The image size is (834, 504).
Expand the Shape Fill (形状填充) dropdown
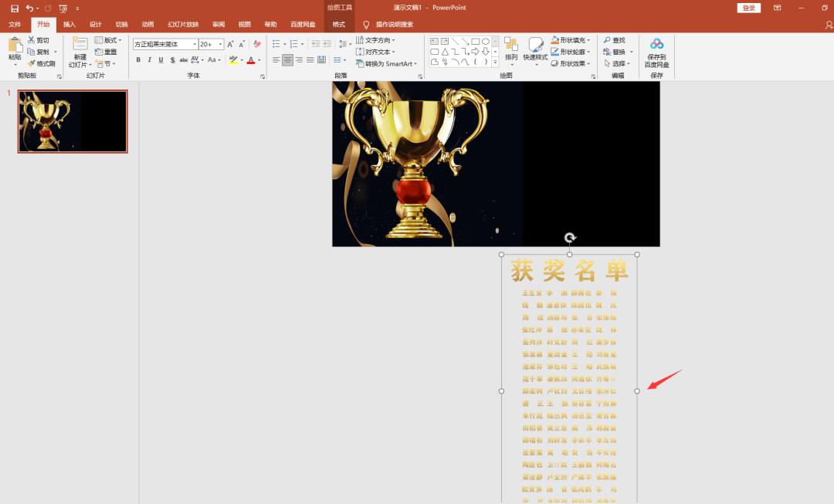point(588,40)
